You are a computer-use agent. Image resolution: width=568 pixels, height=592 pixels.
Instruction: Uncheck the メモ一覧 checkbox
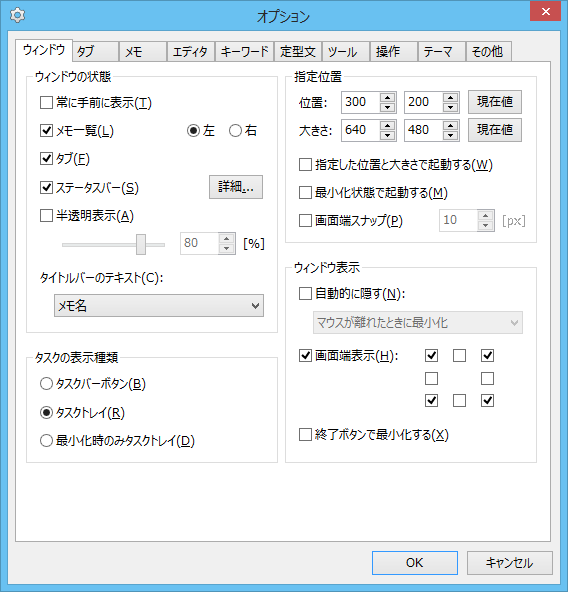pos(46,131)
